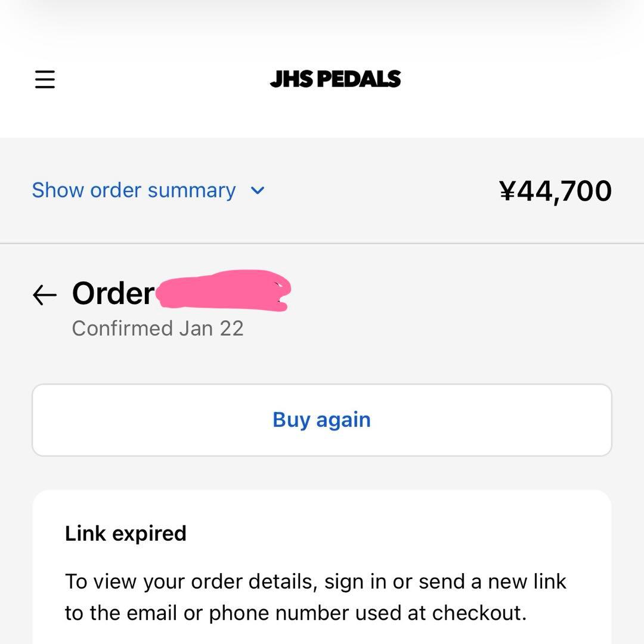The image size is (644, 644).
Task: Click the Confirmed Jan 22 status
Action: tap(157, 329)
